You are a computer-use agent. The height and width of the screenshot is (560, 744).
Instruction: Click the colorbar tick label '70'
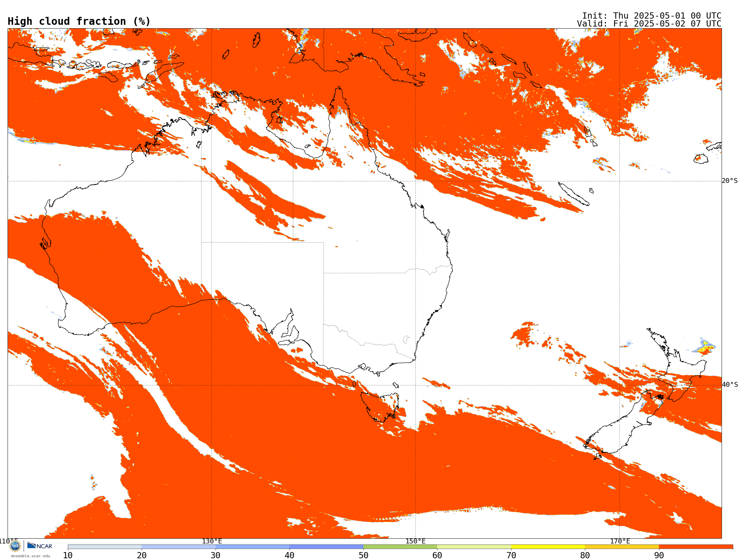coord(511,556)
